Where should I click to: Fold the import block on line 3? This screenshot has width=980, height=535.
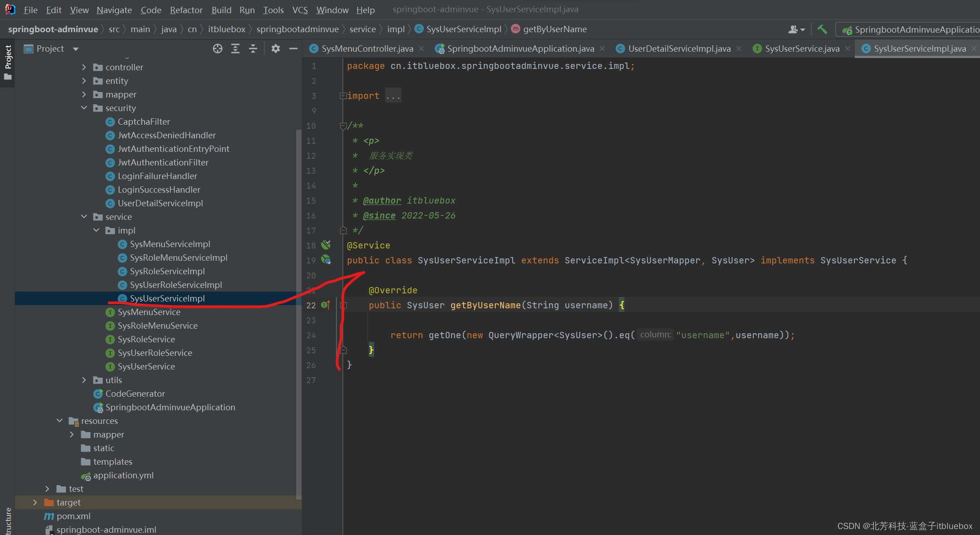[343, 96]
